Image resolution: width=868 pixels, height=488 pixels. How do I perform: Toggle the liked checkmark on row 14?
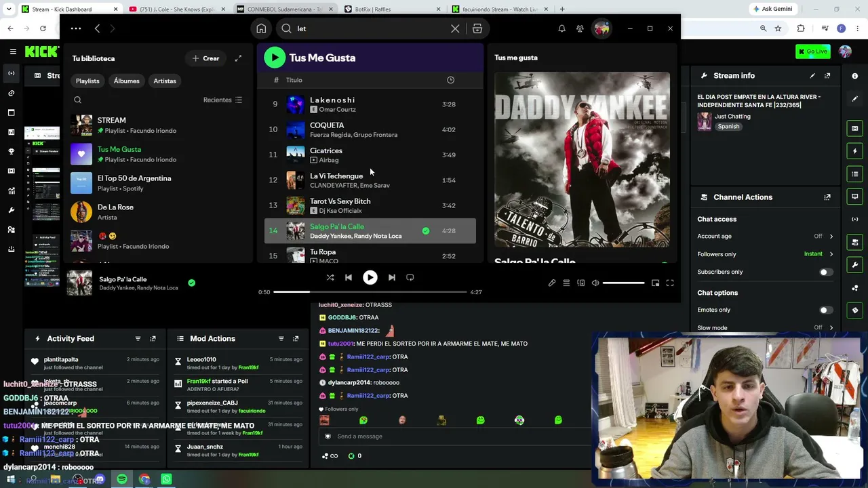click(x=425, y=231)
